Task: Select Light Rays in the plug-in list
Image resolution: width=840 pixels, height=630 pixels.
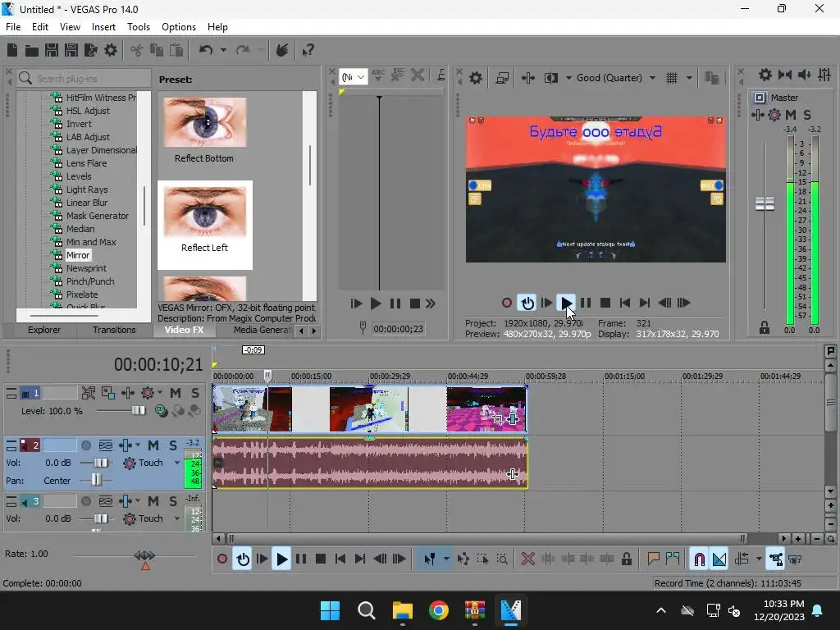Action: click(87, 189)
